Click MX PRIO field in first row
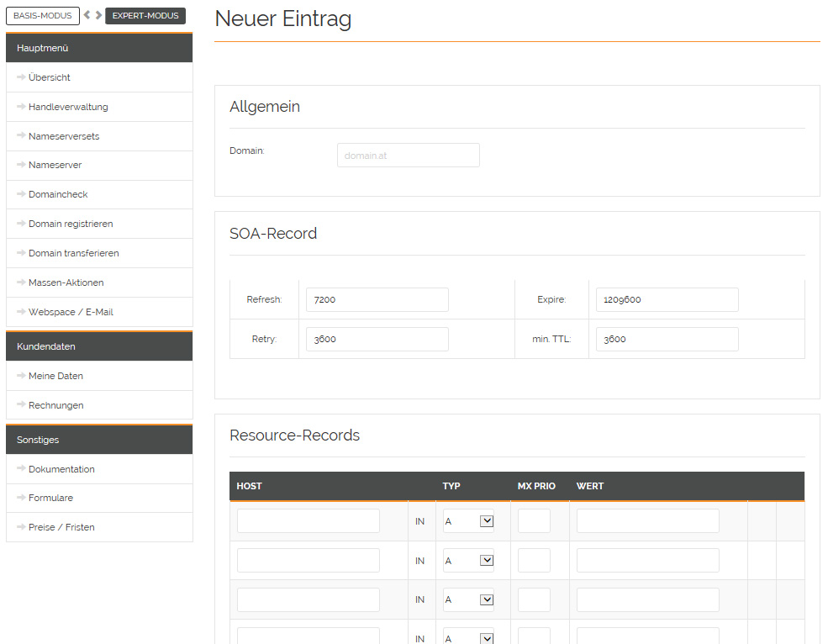828x644 pixels. 534,521
